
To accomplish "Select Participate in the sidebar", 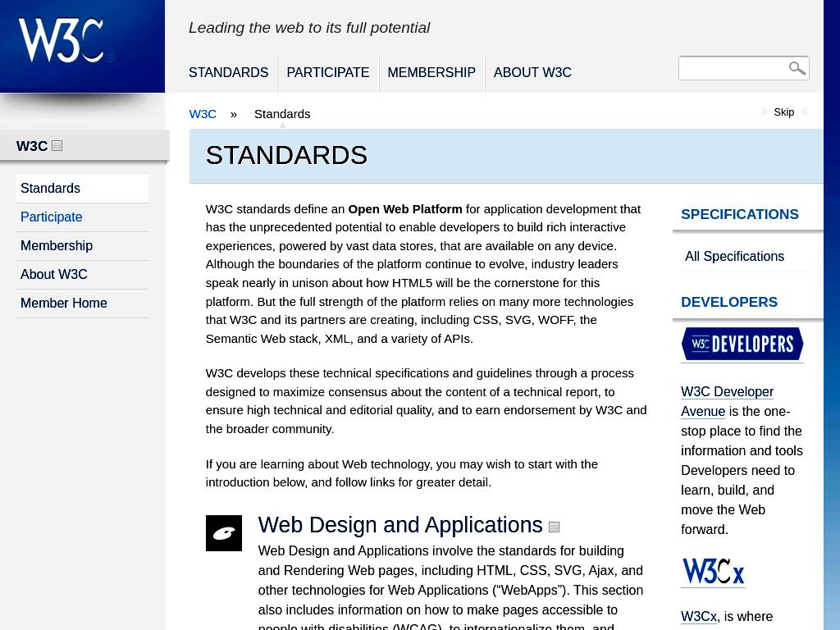I will pos(83,217).
